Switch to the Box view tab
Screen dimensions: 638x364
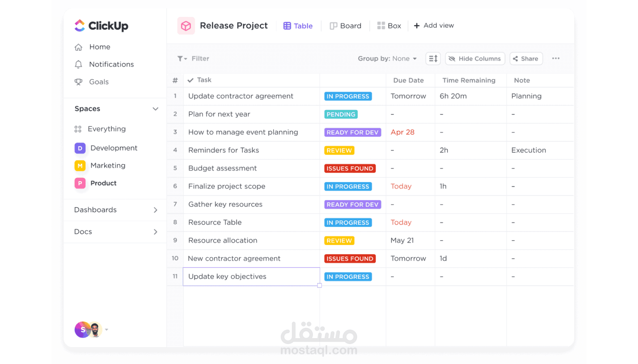click(389, 26)
